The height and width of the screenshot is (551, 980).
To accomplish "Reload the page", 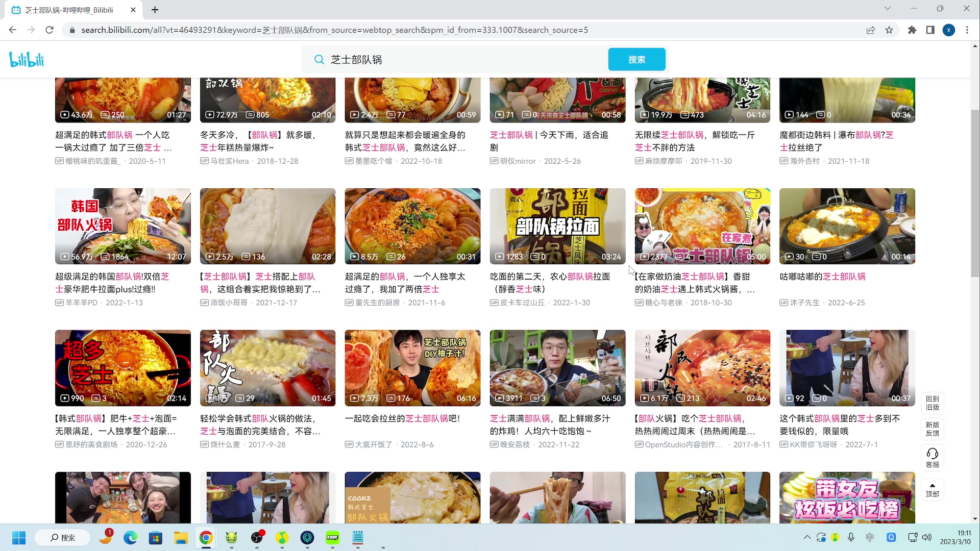I will point(50,30).
